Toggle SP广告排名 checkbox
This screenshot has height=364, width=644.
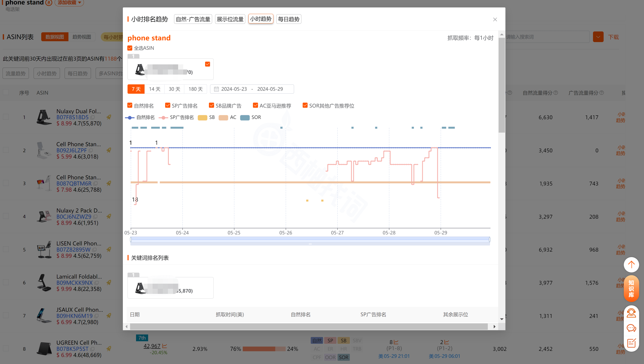[167, 105]
